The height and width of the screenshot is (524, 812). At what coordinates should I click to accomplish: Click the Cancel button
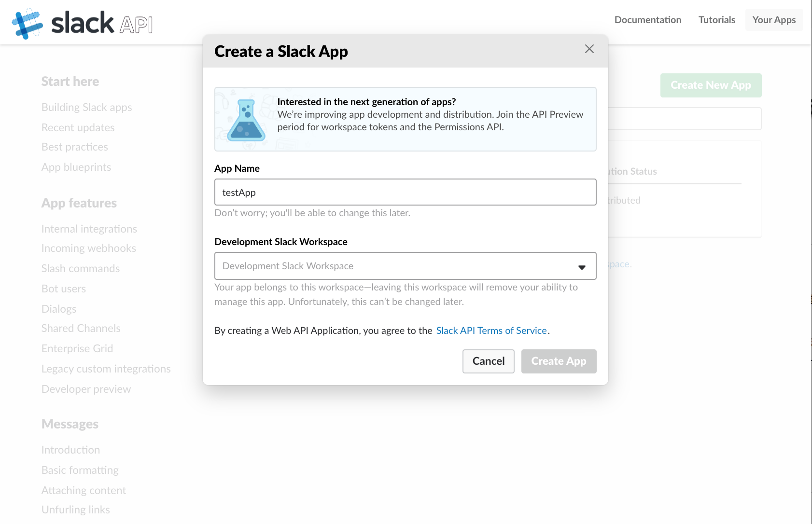[x=488, y=361]
